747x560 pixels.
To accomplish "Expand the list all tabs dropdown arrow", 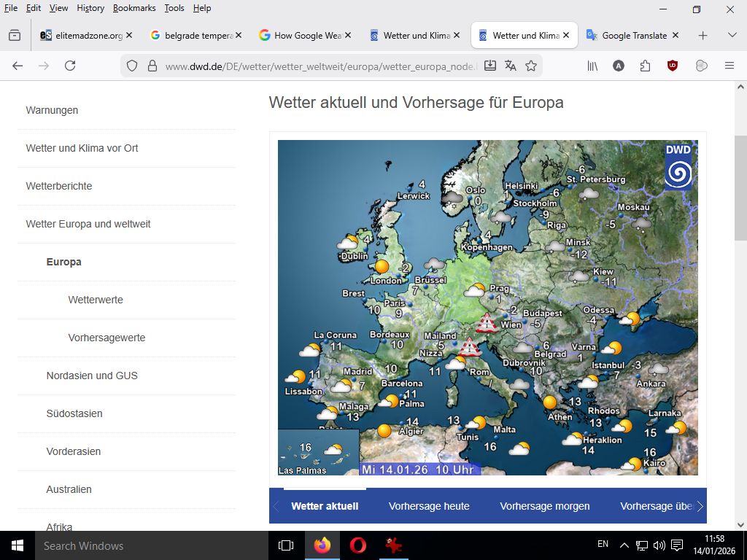I will [x=732, y=35].
